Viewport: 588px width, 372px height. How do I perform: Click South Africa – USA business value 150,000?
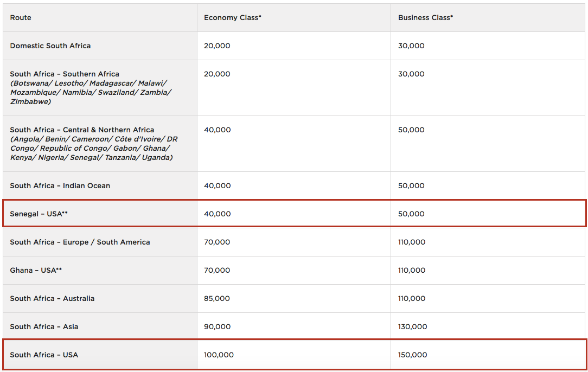pyautogui.click(x=412, y=355)
